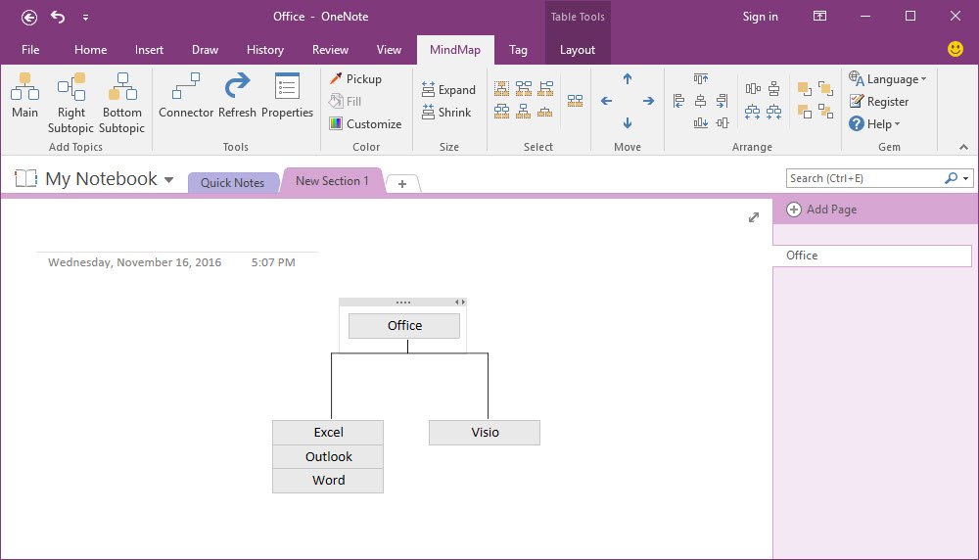The height and width of the screenshot is (560, 979).
Task: Refresh the mind map
Action: pyautogui.click(x=237, y=96)
